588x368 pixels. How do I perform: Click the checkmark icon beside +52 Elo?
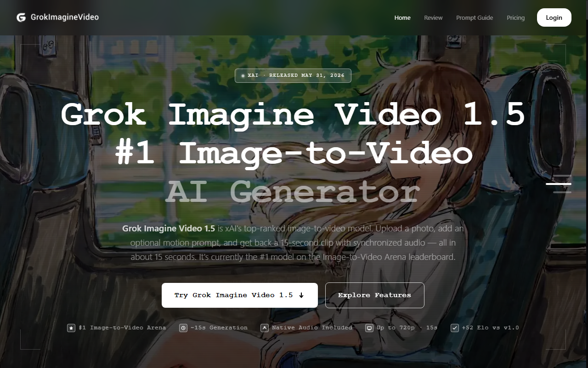pyautogui.click(x=455, y=328)
